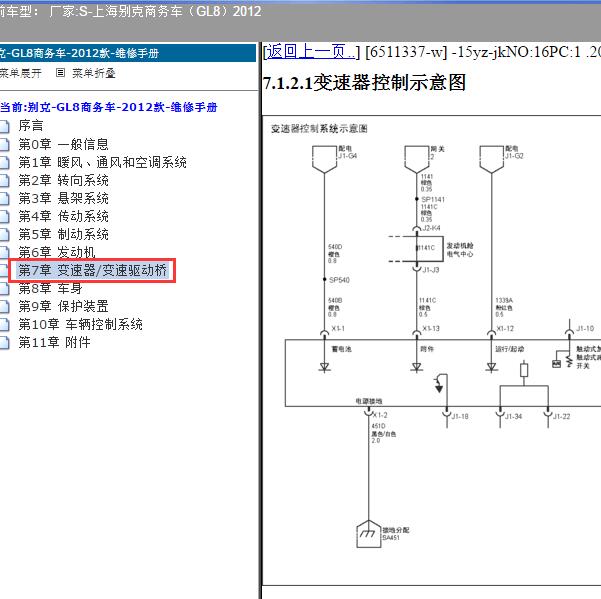Screen dimensions: 601x599
Task: Click 菜单折叠 to collapse the menu
Action: pyautogui.click(x=94, y=73)
